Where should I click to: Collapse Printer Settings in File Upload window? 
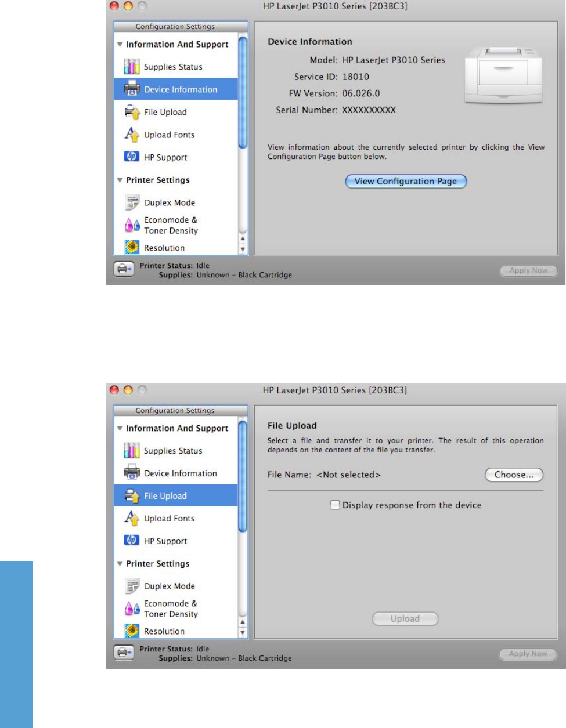click(120, 564)
